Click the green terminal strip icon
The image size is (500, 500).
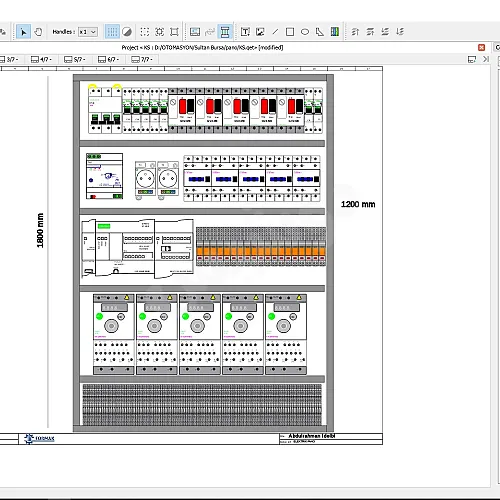click(335, 32)
